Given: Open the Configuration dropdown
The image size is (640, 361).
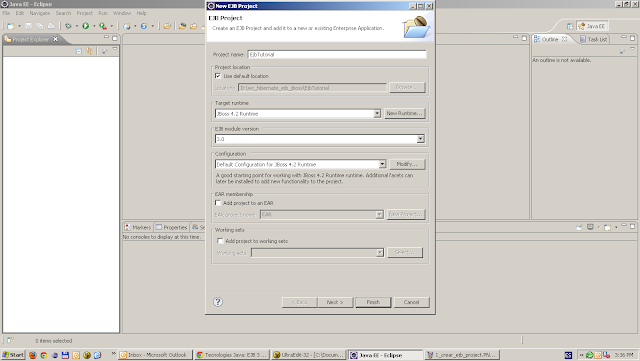Looking at the screenshot, I should coord(382,164).
